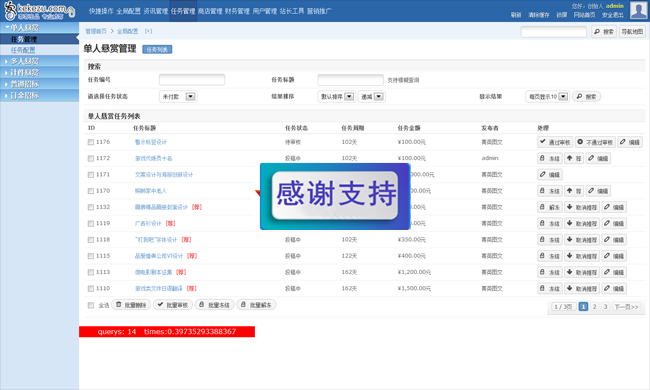This screenshot has height=390, width=650.
Task: Click the 下一页>> next page link
Action: coord(626,307)
